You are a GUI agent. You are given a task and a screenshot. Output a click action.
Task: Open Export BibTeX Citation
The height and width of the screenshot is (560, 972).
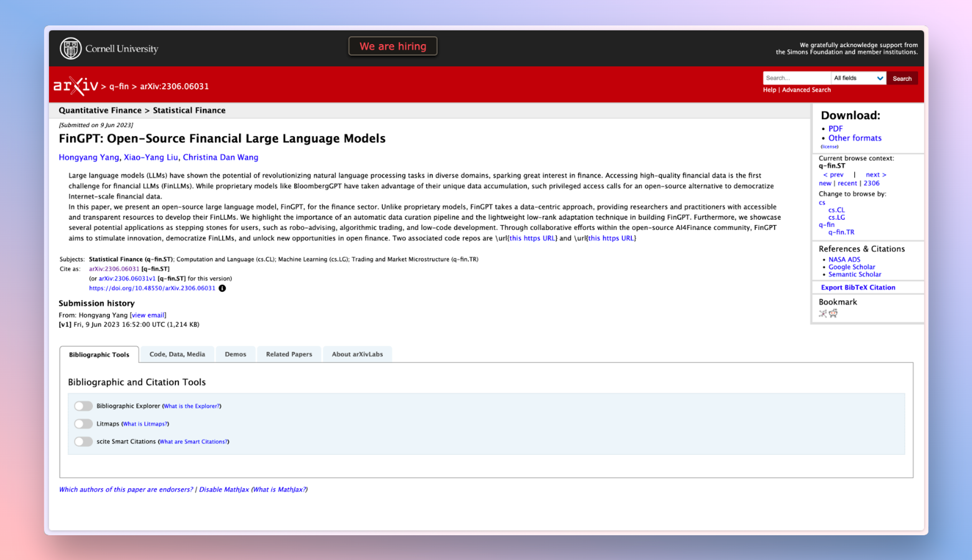click(858, 287)
